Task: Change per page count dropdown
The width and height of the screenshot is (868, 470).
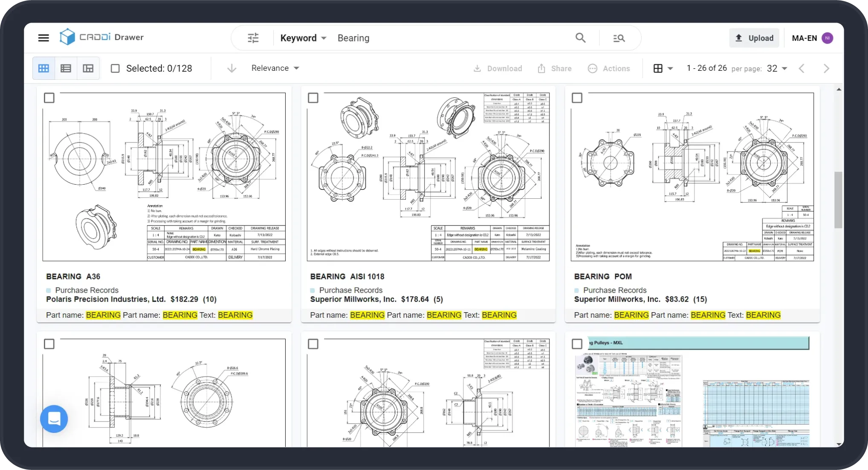Action: pos(777,68)
